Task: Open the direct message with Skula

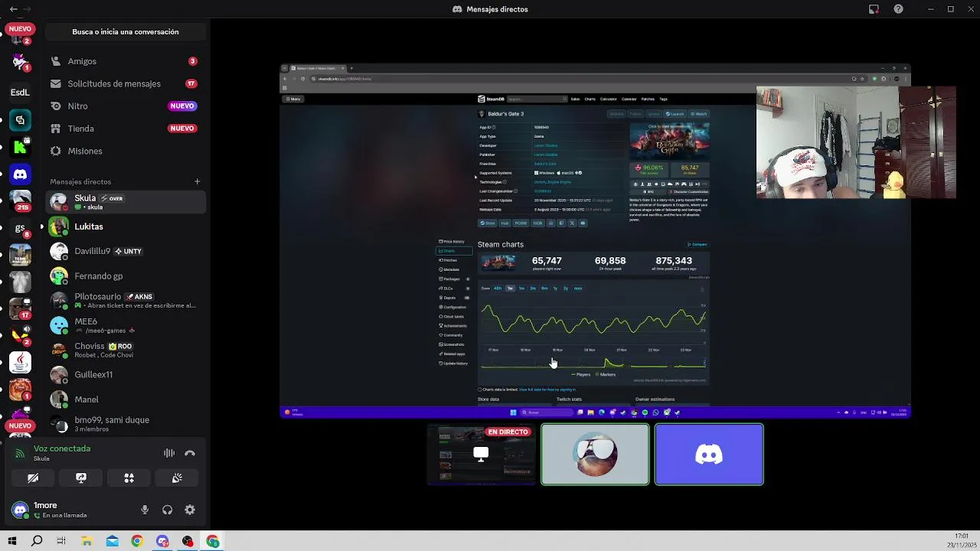Action: point(126,202)
